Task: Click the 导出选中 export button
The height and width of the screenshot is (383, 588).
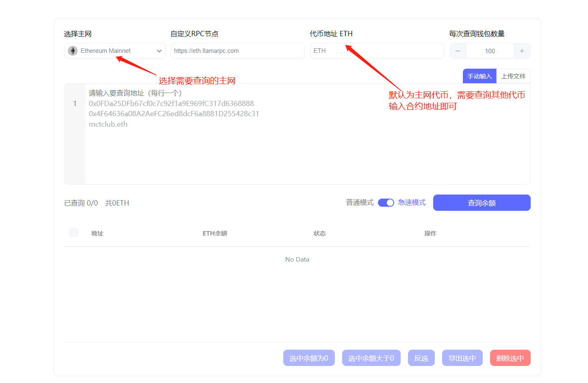Action: point(462,358)
